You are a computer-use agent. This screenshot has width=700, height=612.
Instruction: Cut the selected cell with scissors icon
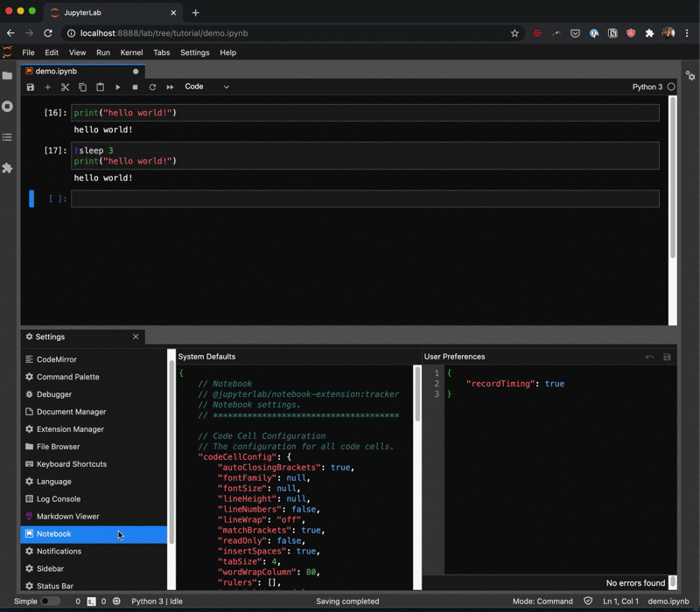(x=65, y=87)
